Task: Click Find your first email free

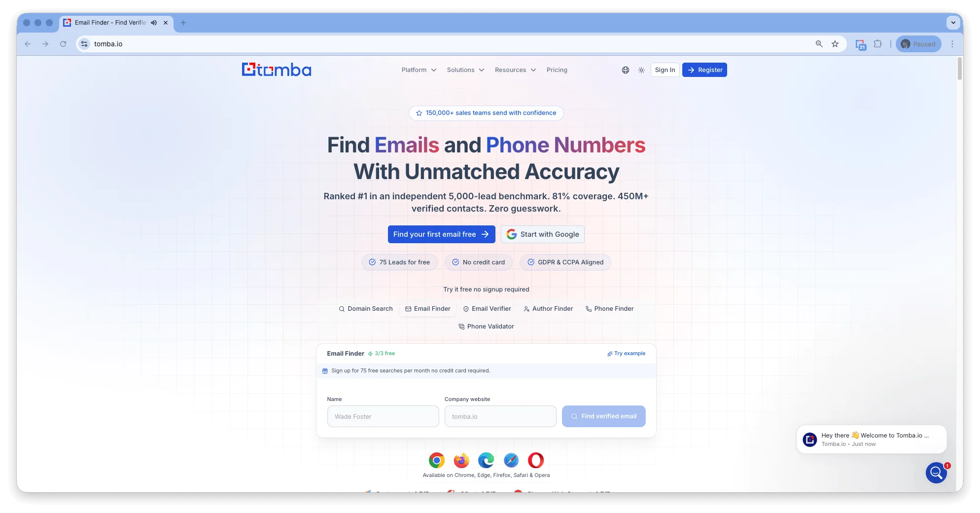Action: [441, 234]
